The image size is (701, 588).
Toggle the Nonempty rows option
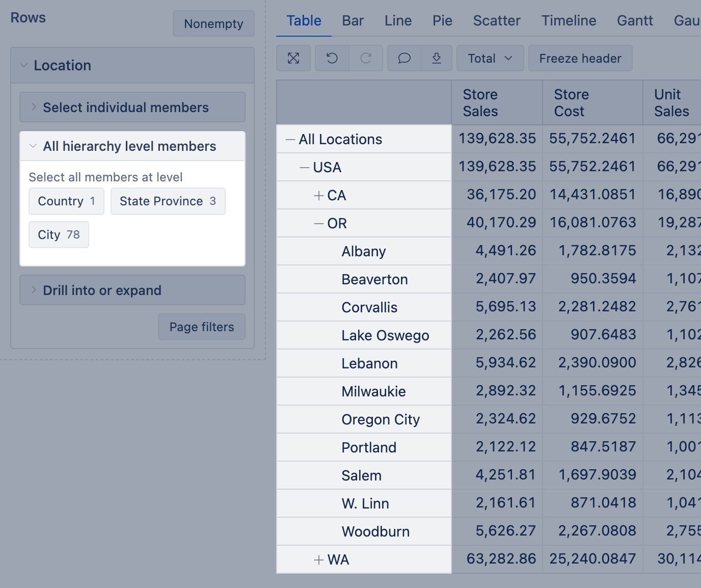[x=213, y=24]
